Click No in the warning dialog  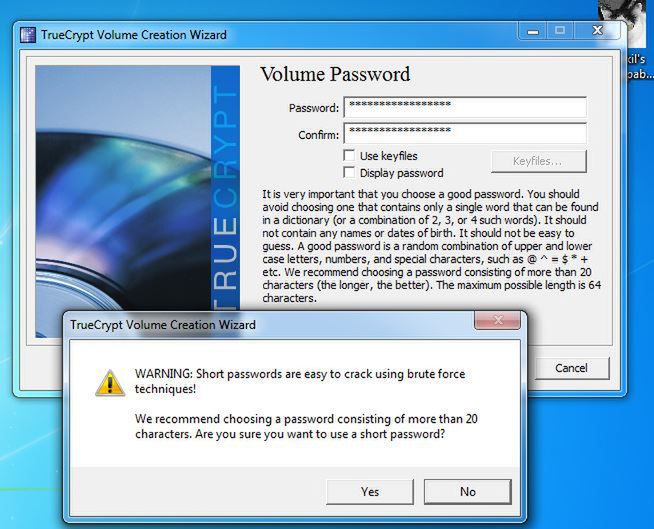coord(468,491)
